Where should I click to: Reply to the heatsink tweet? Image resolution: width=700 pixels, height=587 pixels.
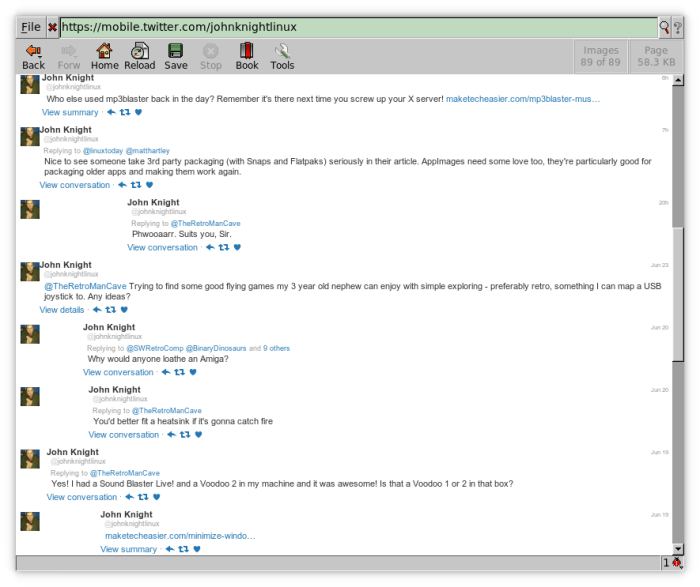pos(171,435)
